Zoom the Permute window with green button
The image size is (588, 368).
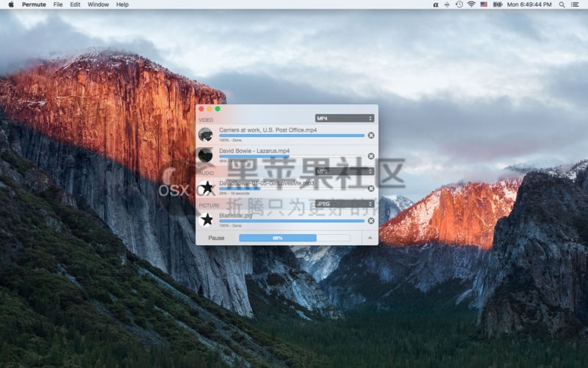[x=218, y=109]
